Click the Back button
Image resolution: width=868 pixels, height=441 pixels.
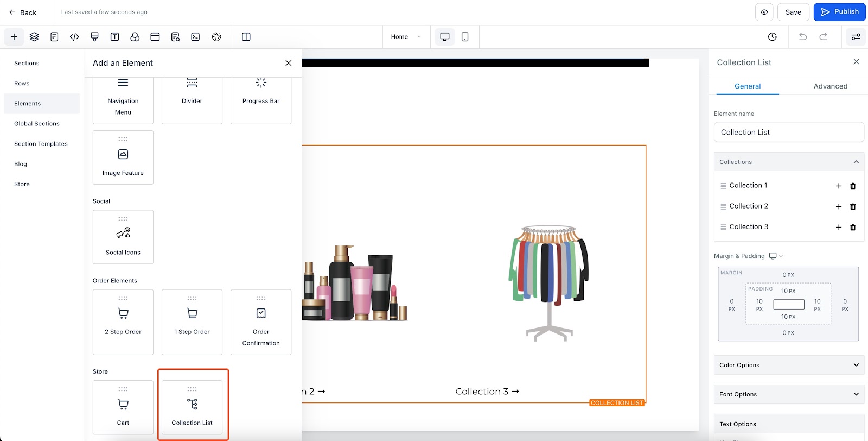pos(23,12)
